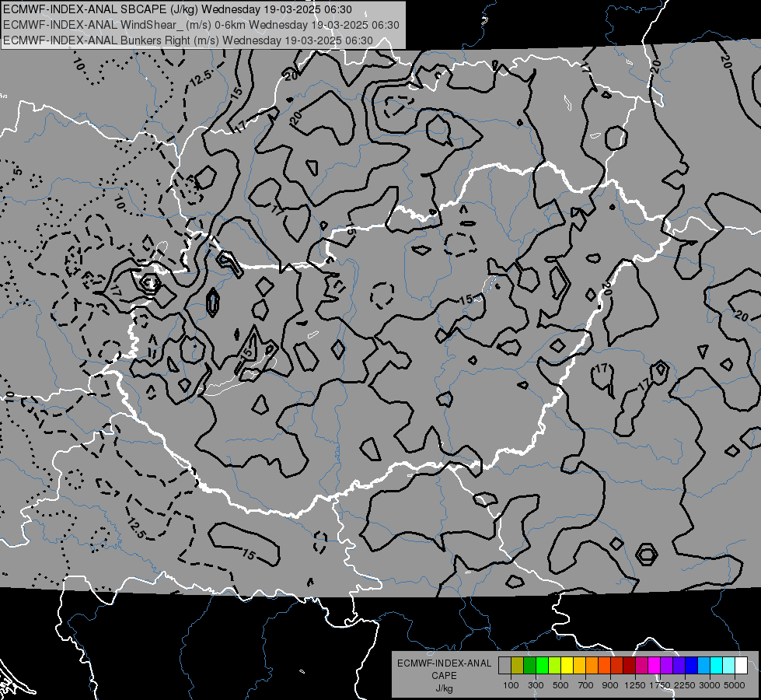Click the yellow-green CAPE legend swatch
761x700 pixels.
point(555,665)
